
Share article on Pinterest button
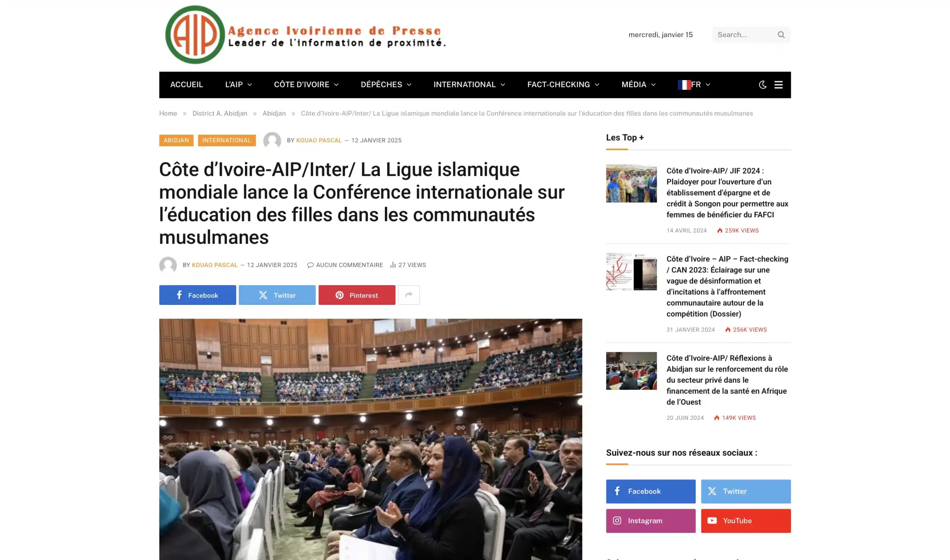[x=357, y=295]
